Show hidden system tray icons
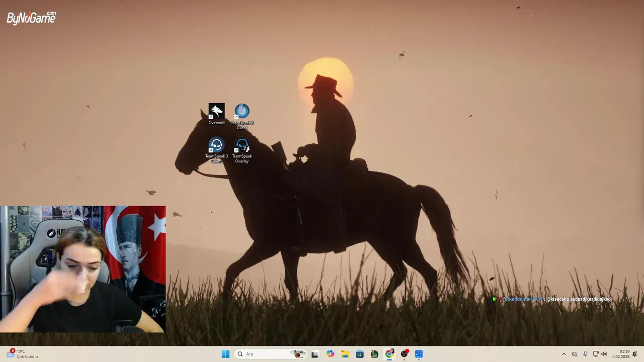 (563, 354)
